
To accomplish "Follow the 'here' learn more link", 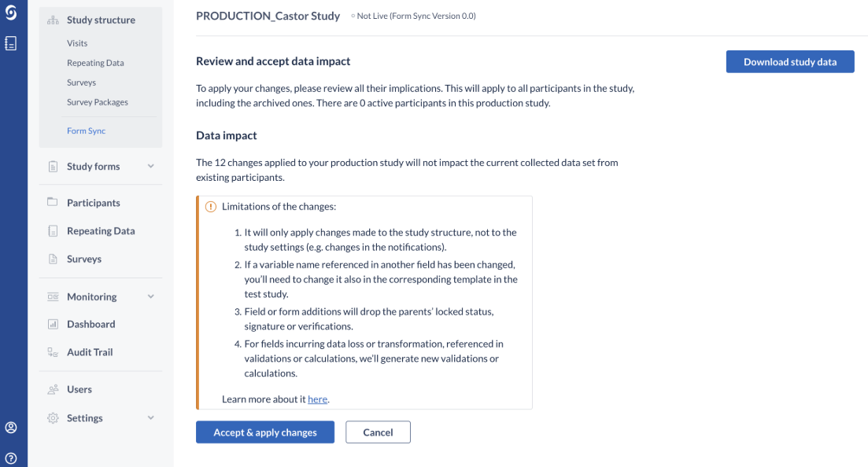I will (x=317, y=399).
